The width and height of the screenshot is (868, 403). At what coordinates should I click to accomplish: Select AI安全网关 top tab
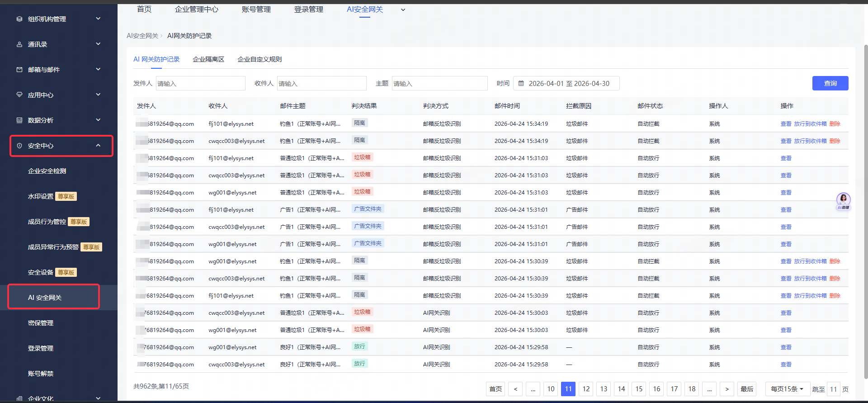[x=365, y=9]
